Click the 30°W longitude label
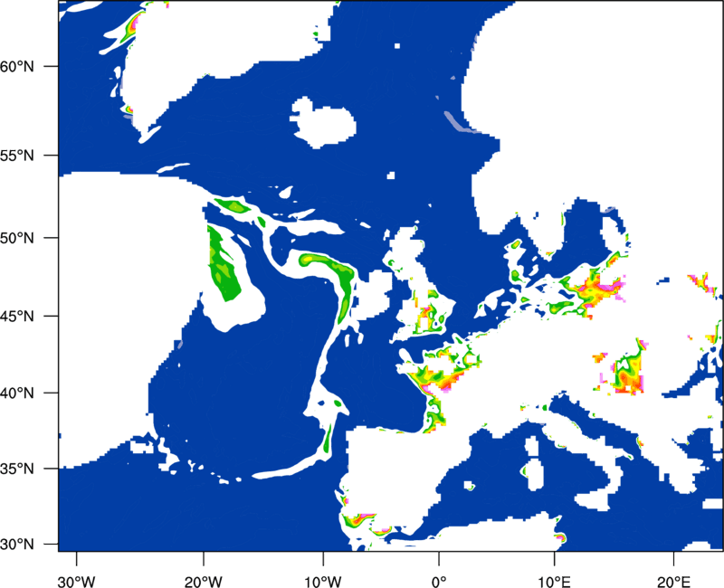The height and width of the screenshot is (588, 724). 77,582
